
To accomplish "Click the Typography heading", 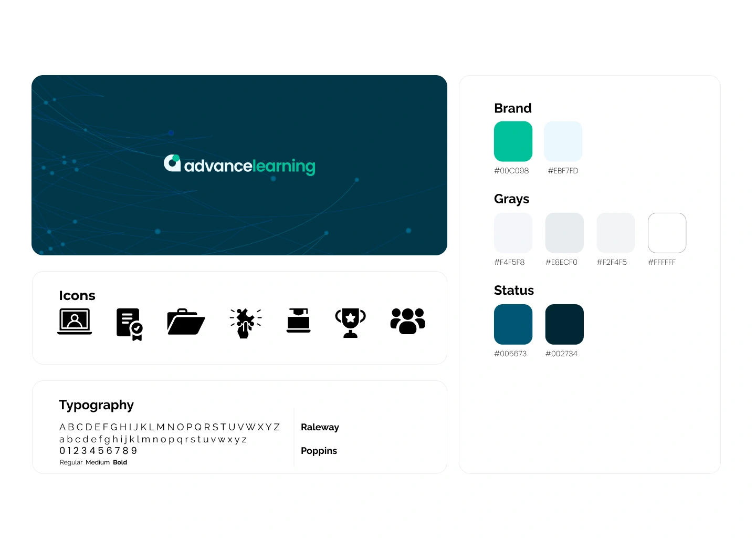I will click(96, 405).
